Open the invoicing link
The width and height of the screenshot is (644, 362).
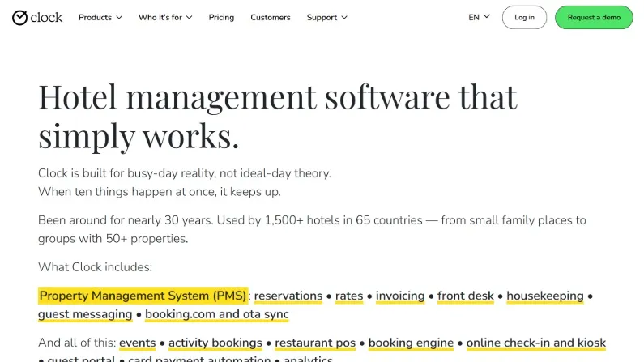coord(400,296)
